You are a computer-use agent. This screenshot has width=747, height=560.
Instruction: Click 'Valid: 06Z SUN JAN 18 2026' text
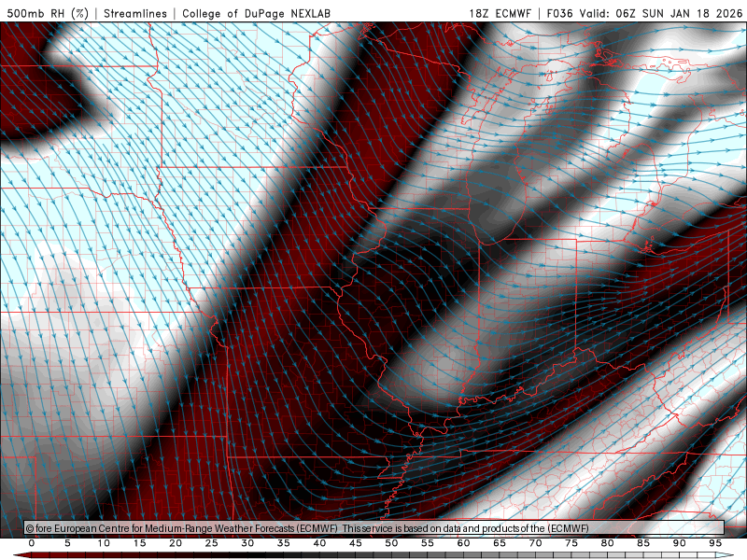pos(660,13)
